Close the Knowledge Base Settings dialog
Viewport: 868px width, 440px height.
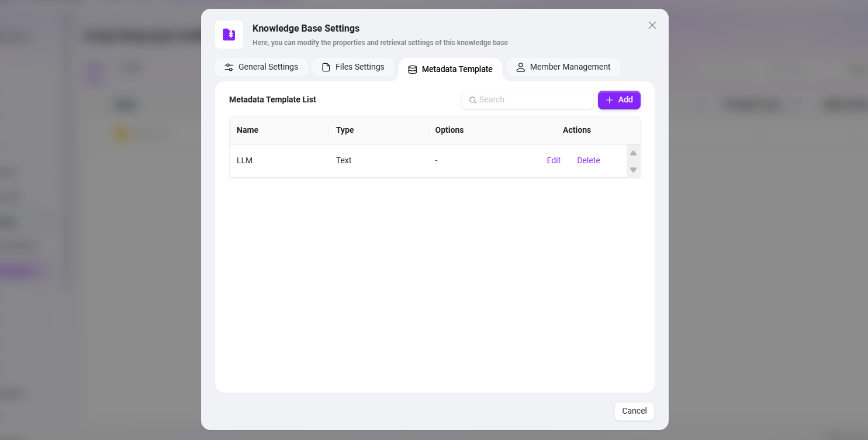(x=652, y=25)
